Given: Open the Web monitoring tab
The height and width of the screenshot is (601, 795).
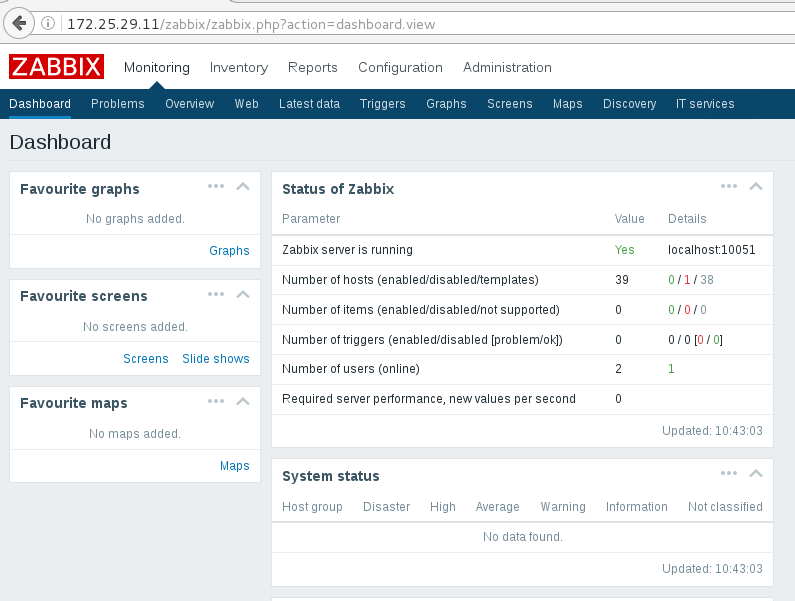Looking at the screenshot, I should click(x=246, y=104).
